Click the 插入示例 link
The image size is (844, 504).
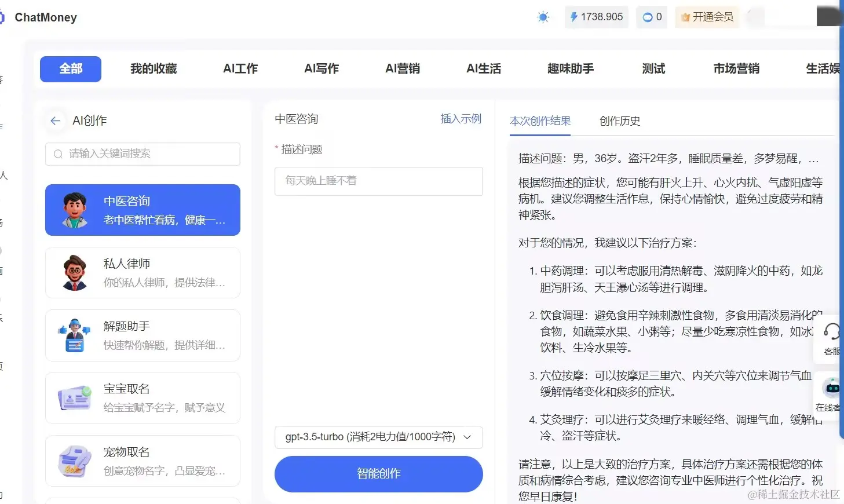[461, 119]
